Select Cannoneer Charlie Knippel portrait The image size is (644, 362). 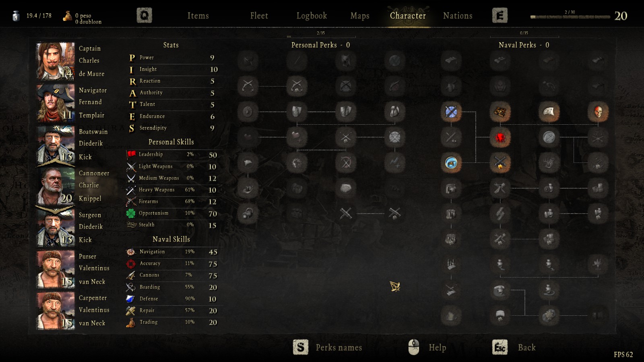pyautogui.click(x=55, y=186)
